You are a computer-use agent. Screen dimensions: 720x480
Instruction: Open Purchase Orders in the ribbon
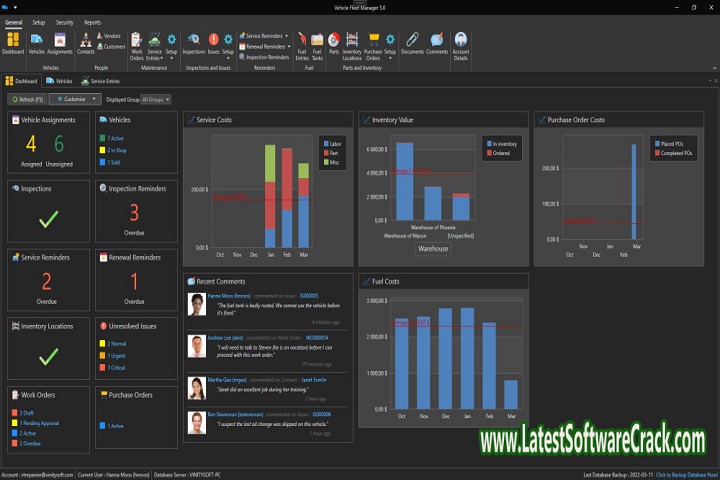pyautogui.click(x=374, y=42)
